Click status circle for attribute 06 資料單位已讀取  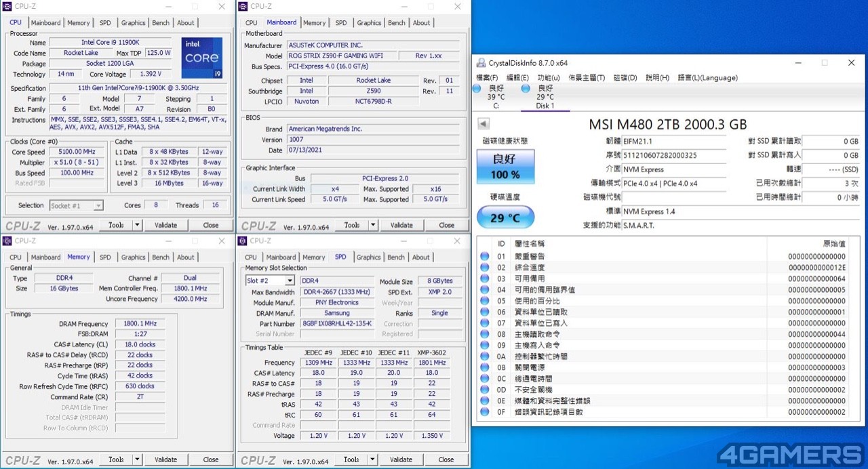click(485, 312)
